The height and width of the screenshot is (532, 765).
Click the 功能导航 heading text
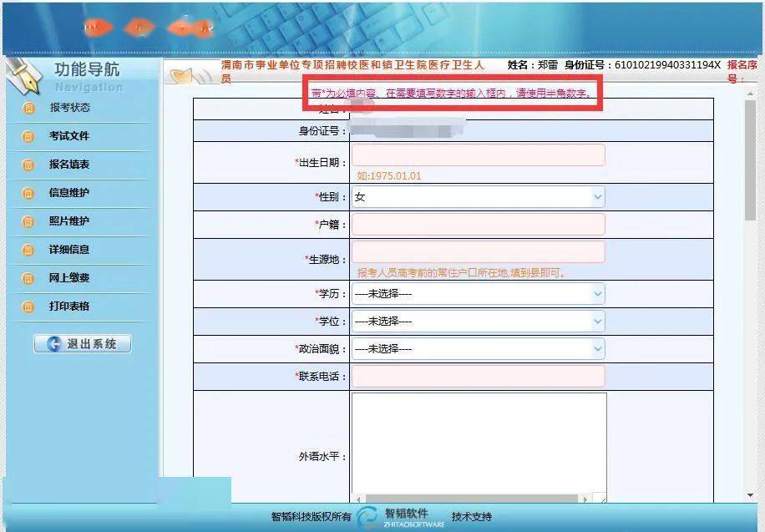[87, 69]
